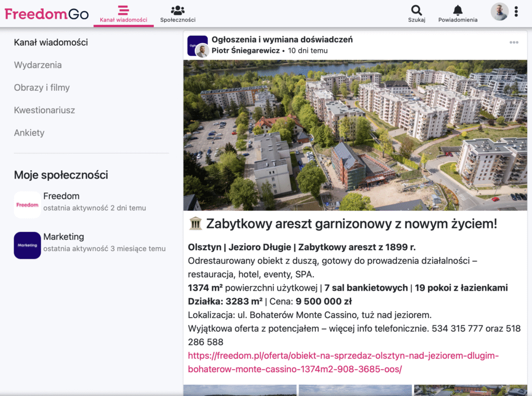532x396 pixels.
Task: Select Wydarzenia in the sidebar
Action: [x=38, y=65]
